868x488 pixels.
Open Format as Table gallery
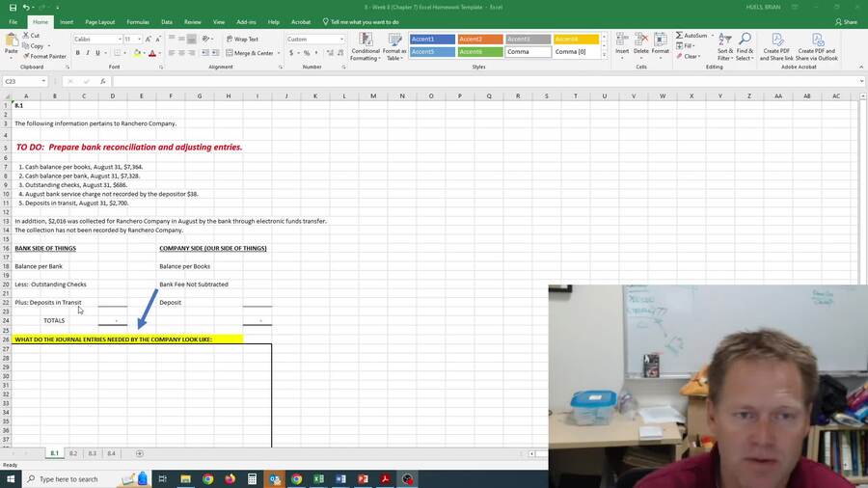395,46
